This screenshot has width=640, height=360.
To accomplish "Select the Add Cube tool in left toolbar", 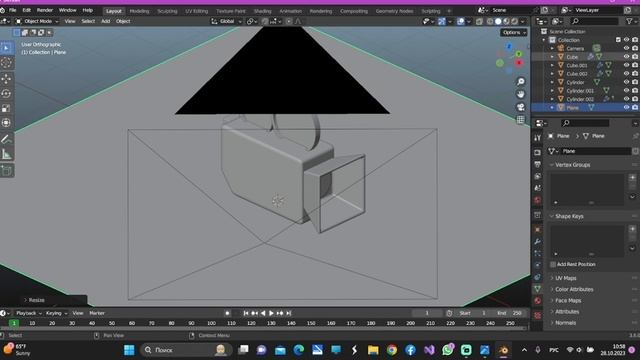I will pos(7,171).
